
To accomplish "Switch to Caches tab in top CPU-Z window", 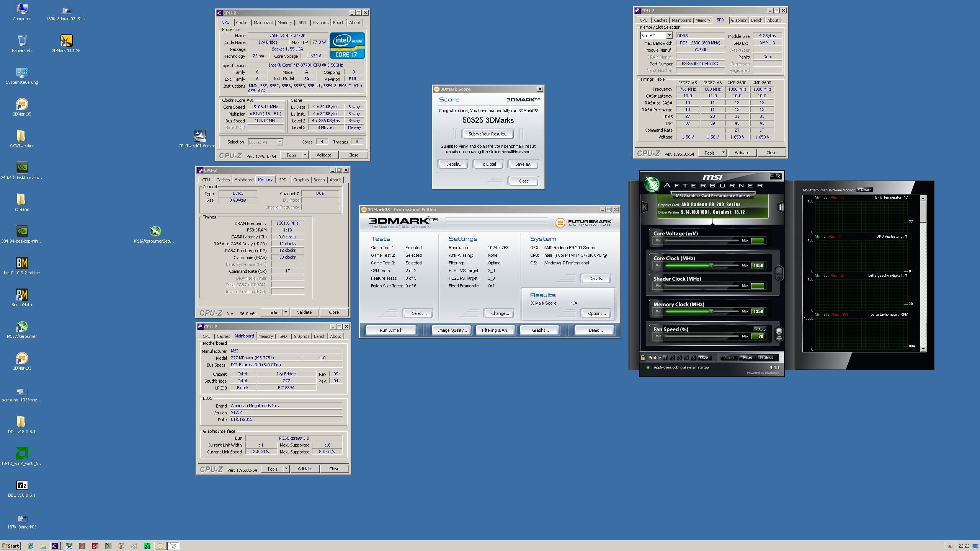I will (242, 23).
